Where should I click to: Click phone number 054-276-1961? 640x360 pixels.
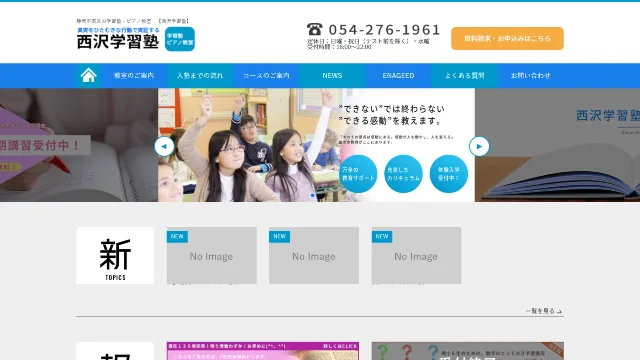[384, 30]
